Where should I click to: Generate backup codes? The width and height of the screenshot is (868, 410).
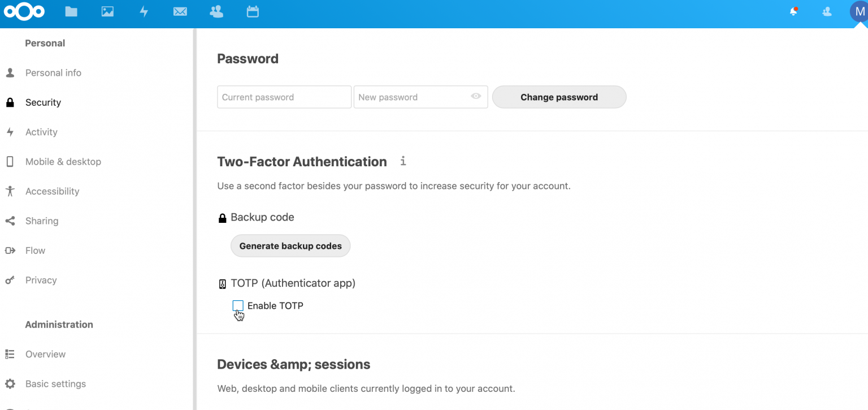pos(290,245)
